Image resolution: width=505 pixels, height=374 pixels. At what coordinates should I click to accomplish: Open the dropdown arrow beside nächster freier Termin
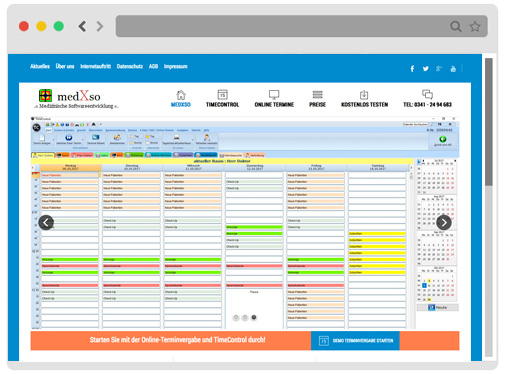pos(83,140)
